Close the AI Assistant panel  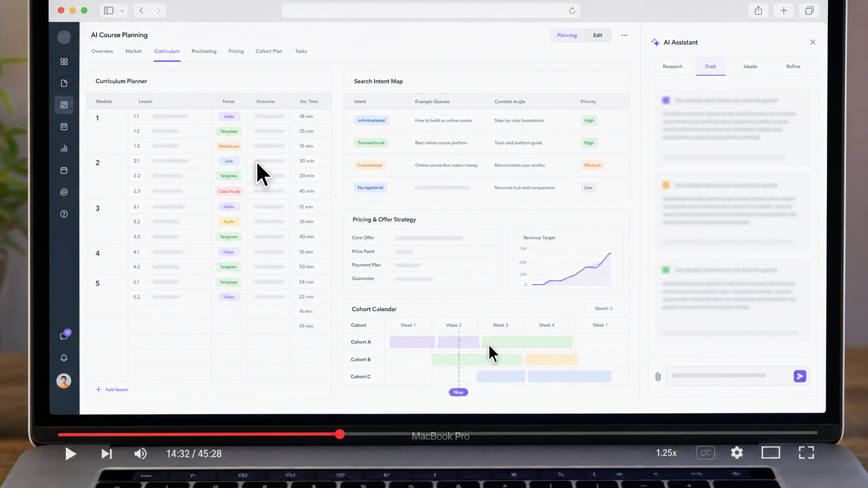point(813,42)
